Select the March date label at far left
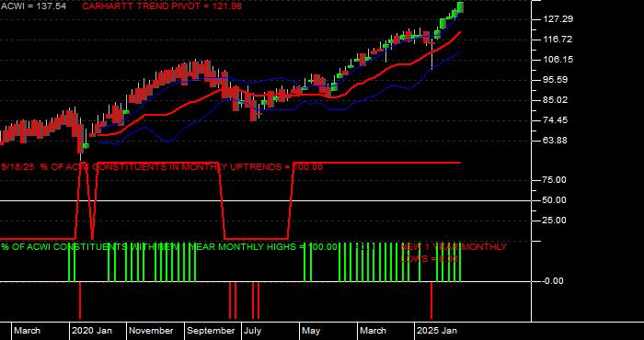The image size is (644, 340). (27, 331)
